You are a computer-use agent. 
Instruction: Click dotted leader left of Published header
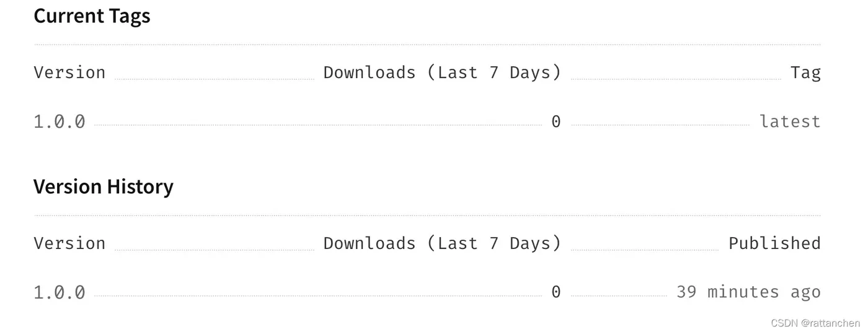[644, 250]
